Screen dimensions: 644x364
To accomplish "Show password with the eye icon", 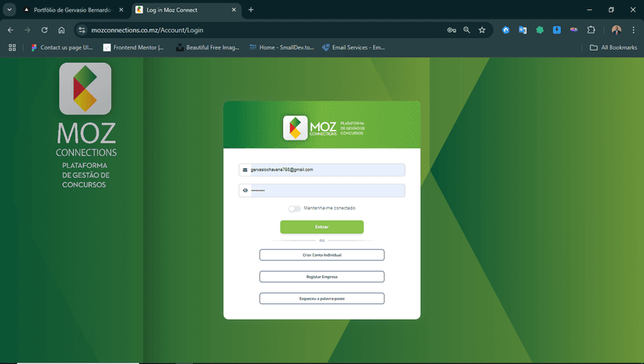I will pos(245,191).
